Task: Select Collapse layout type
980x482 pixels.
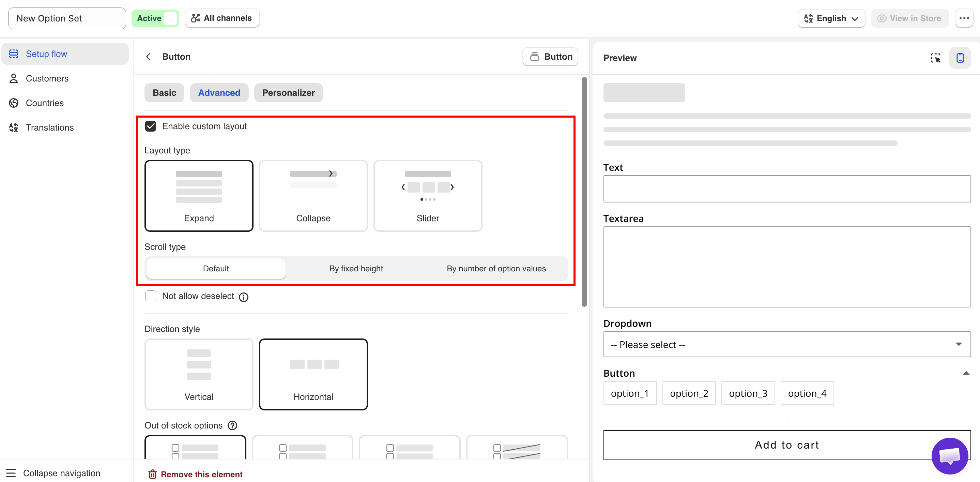Action: (313, 196)
